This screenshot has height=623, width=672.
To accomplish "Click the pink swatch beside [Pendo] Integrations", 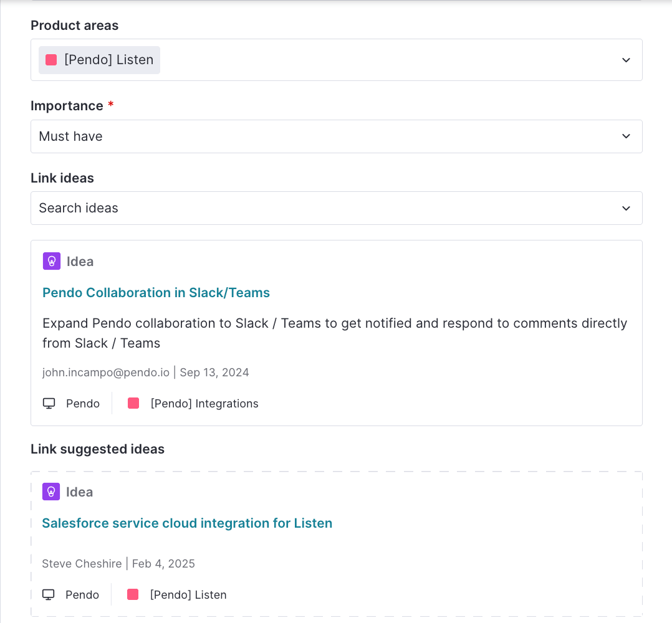I will pos(133,403).
